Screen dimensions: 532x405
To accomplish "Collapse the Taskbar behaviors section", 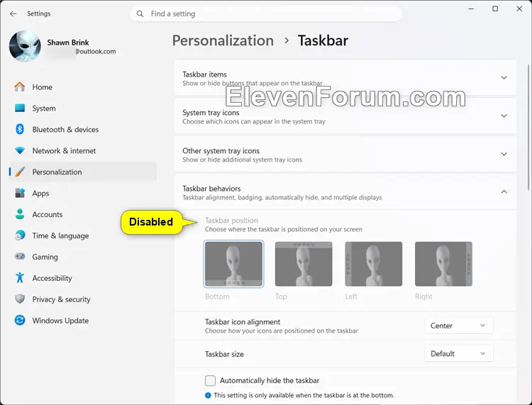I will [x=345, y=192].
